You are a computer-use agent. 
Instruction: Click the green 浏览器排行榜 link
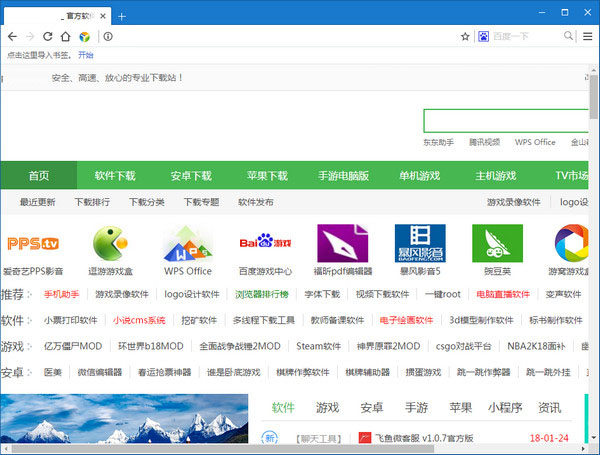pyautogui.click(x=262, y=294)
